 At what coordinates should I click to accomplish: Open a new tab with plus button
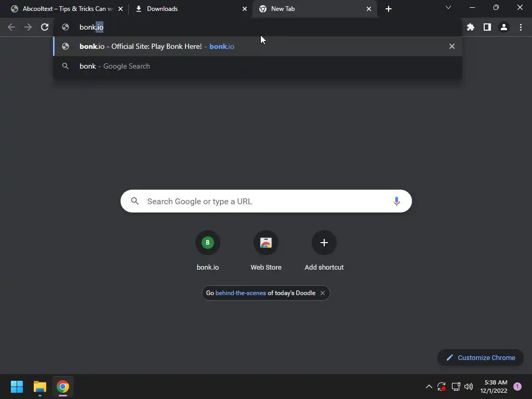pyautogui.click(x=389, y=9)
